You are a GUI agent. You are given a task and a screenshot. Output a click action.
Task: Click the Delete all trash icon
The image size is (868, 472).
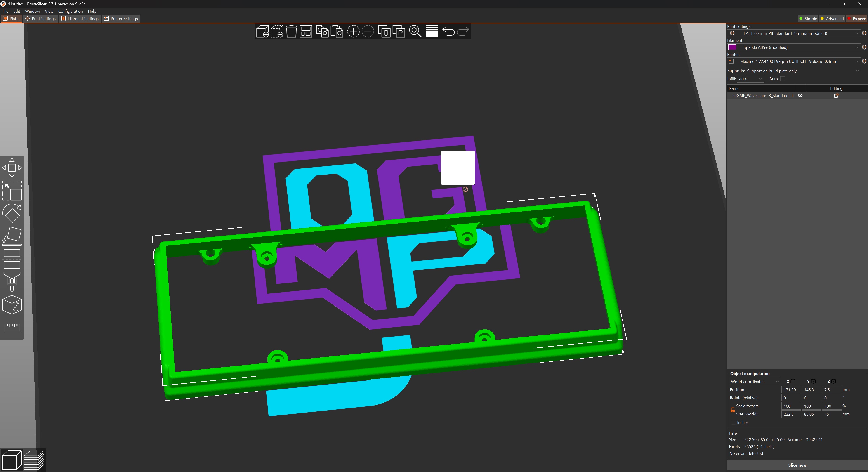click(291, 32)
